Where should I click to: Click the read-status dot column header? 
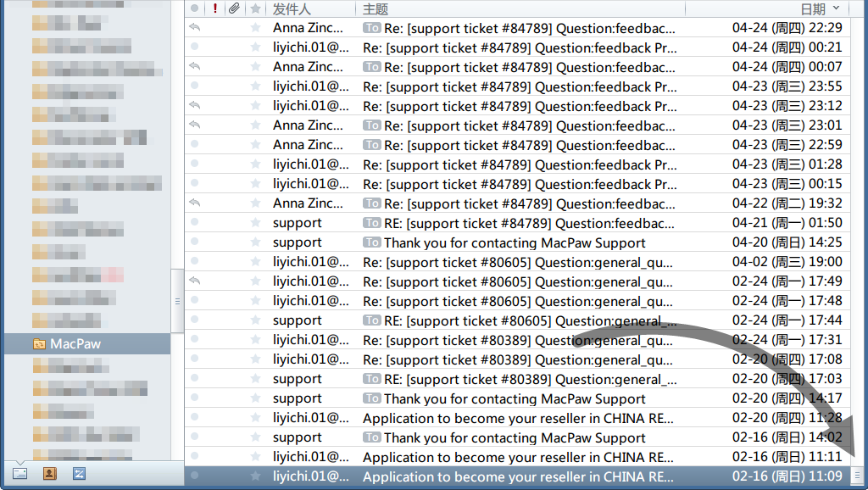(x=195, y=8)
